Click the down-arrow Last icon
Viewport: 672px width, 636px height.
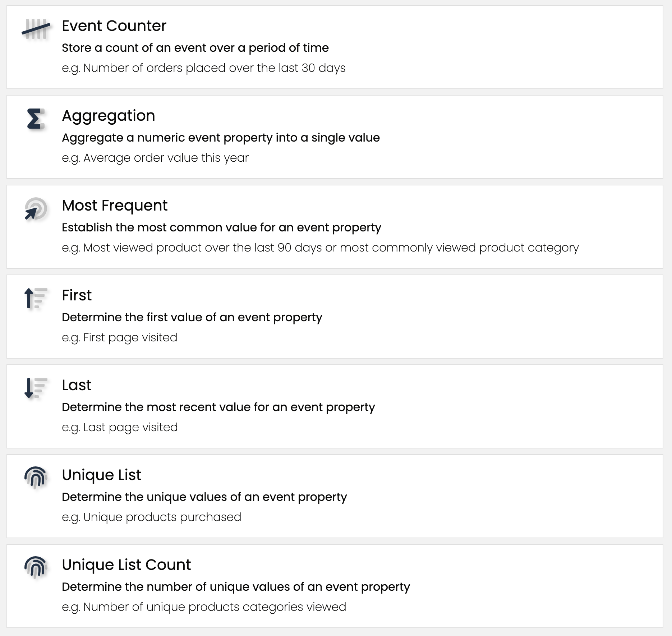[x=36, y=388]
